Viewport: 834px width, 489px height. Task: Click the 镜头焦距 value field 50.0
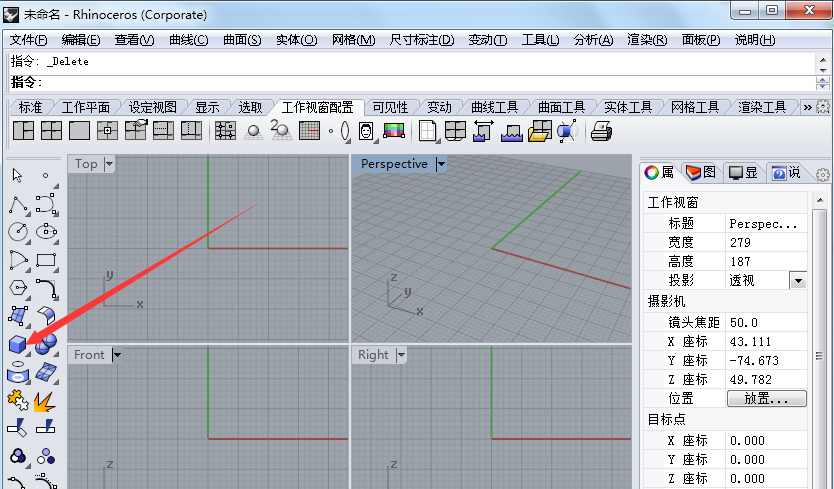point(766,322)
